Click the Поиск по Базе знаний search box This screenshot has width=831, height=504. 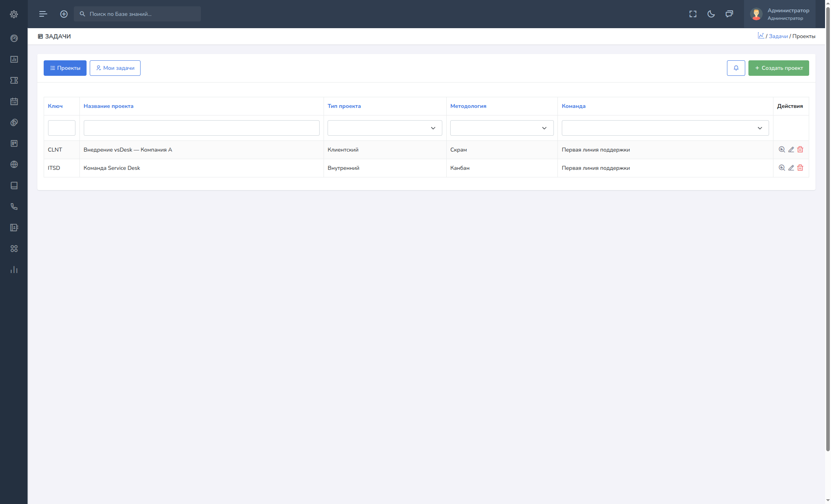(x=137, y=14)
